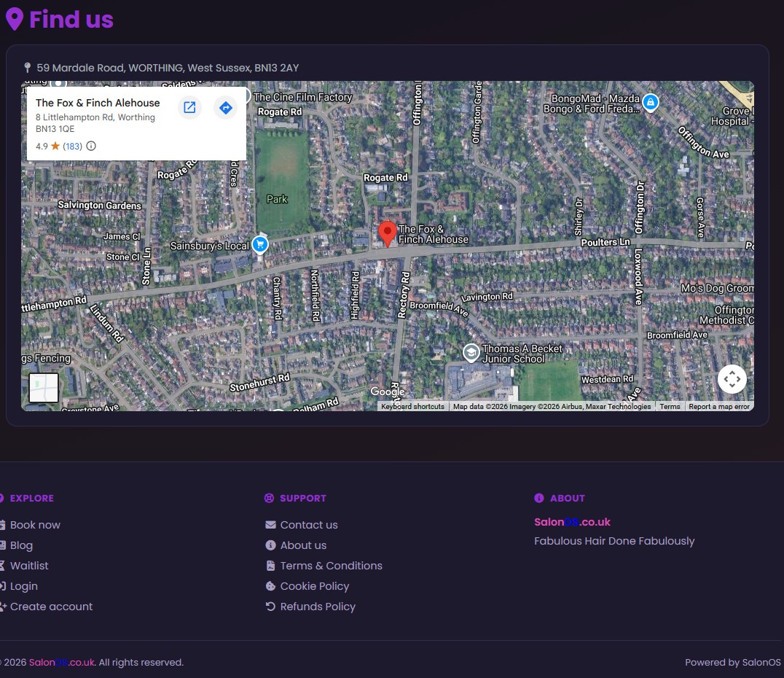The width and height of the screenshot is (784, 678).
Task: Click The Cine Film Factory map label
Action: point(302,97)
